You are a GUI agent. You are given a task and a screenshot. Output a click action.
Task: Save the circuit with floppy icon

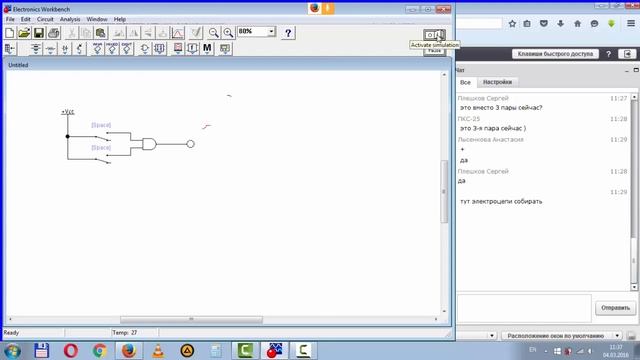pyautogui.click(x=39, y=33)
